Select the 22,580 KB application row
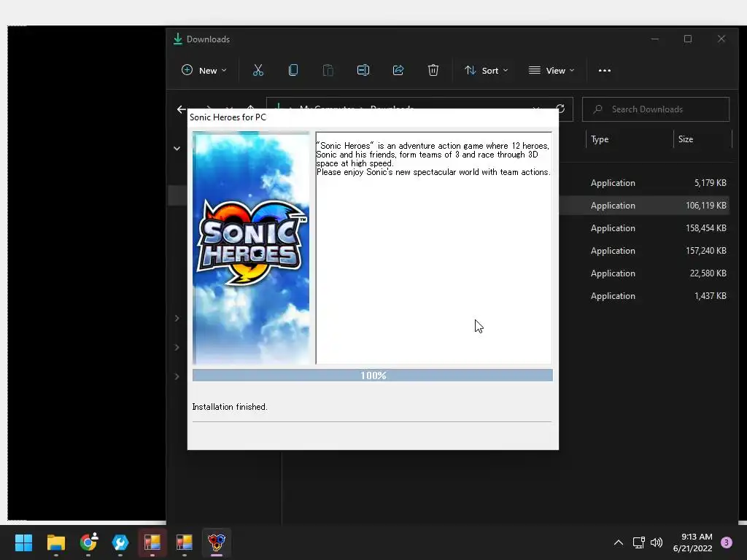The image size is (747, 560). [646, 273]
